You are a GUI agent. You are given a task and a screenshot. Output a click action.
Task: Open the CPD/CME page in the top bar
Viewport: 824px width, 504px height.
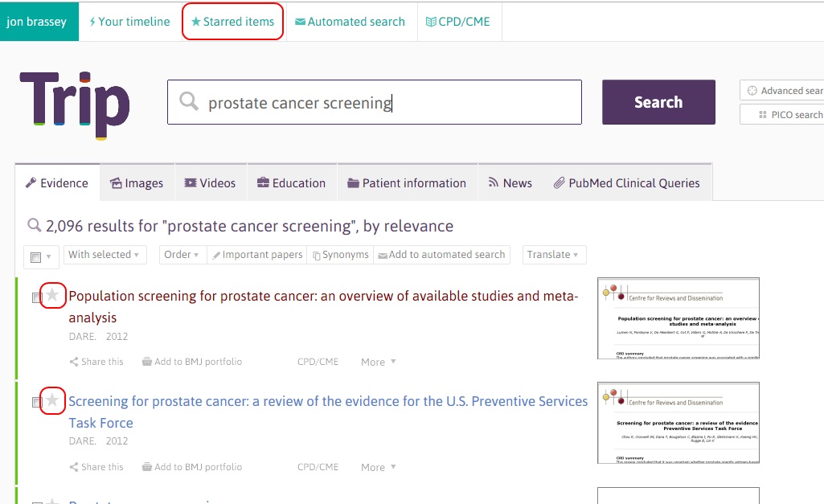click(459, 22)
